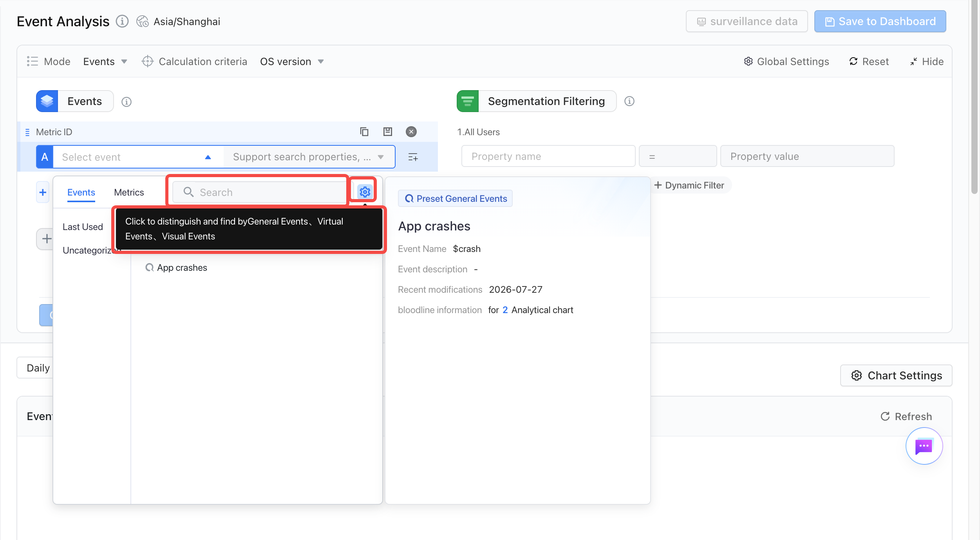Image resolution: width=980 pixels, height=540 pixels.
Task: Click Save to Dashboard button
Action: [880, 21]
